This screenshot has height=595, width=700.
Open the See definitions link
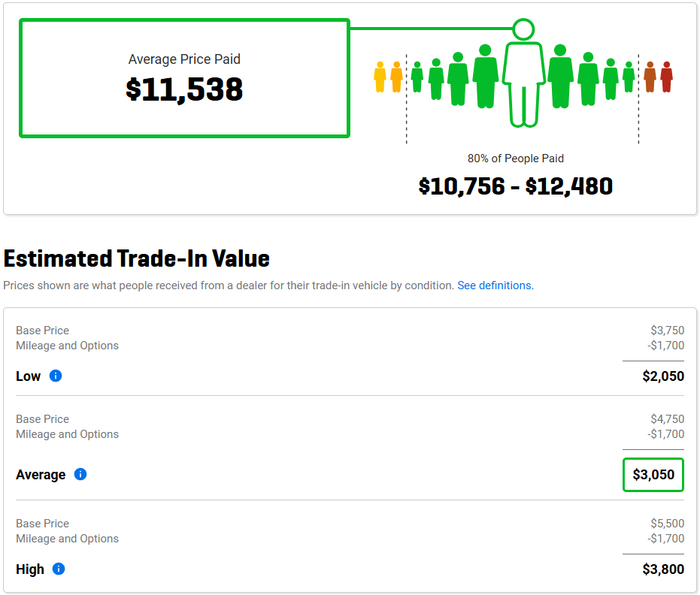pos(495,285)
